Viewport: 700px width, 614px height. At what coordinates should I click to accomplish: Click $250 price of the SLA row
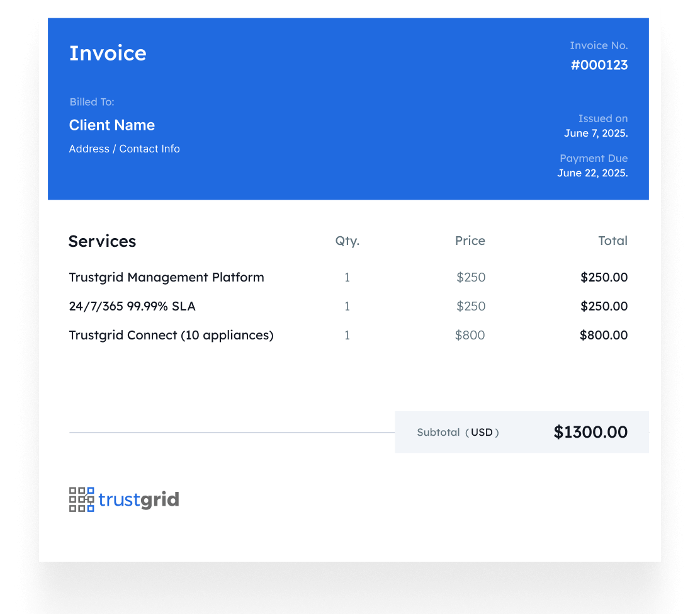[470, 306]
